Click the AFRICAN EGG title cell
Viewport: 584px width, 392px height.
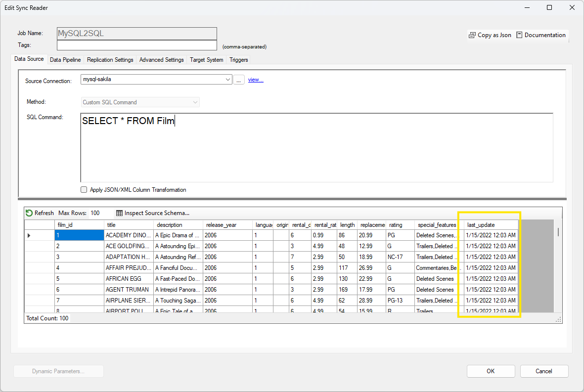tap(129, 278)
